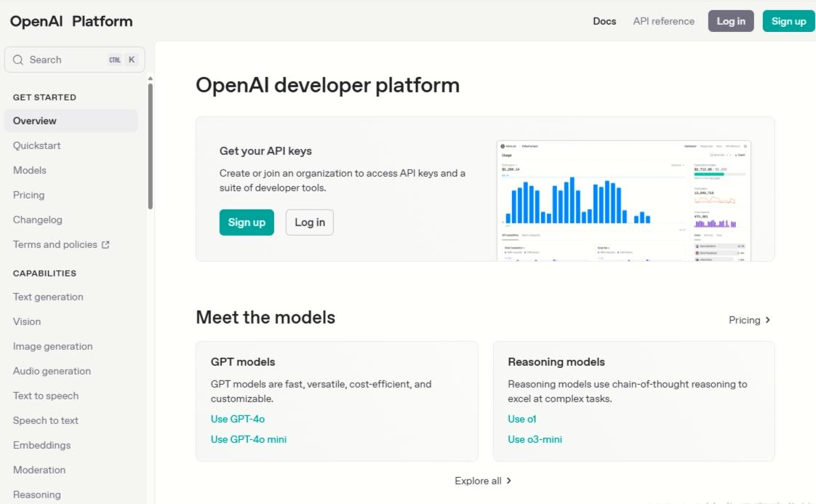Screen dimensions: 816x504
Task: Click the search magnifier icon in sidebar
Action: [x=17, y=59]
